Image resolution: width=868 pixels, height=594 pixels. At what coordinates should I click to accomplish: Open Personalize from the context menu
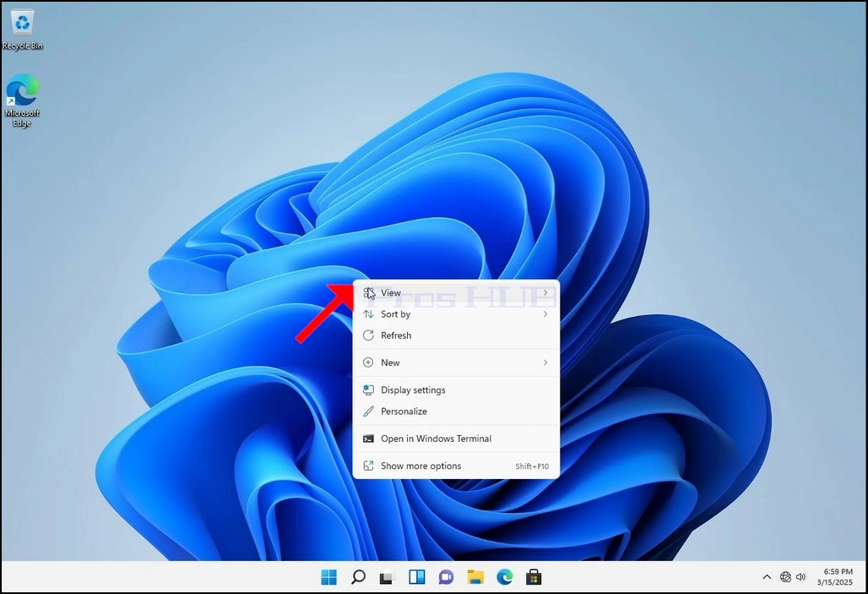tap(456, 411)
